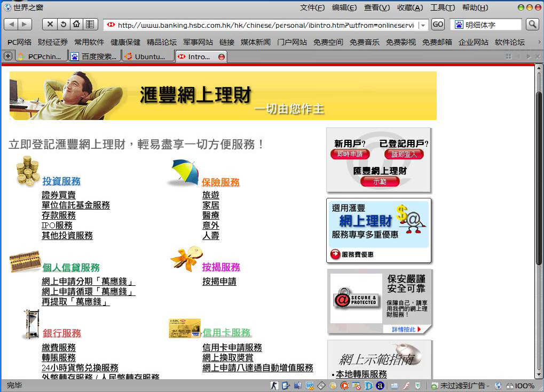Image resolution: width=544 pixels, height=392 pixels.
Task: Open the 按揭申請 link
Action: click(x=219, y=282)
